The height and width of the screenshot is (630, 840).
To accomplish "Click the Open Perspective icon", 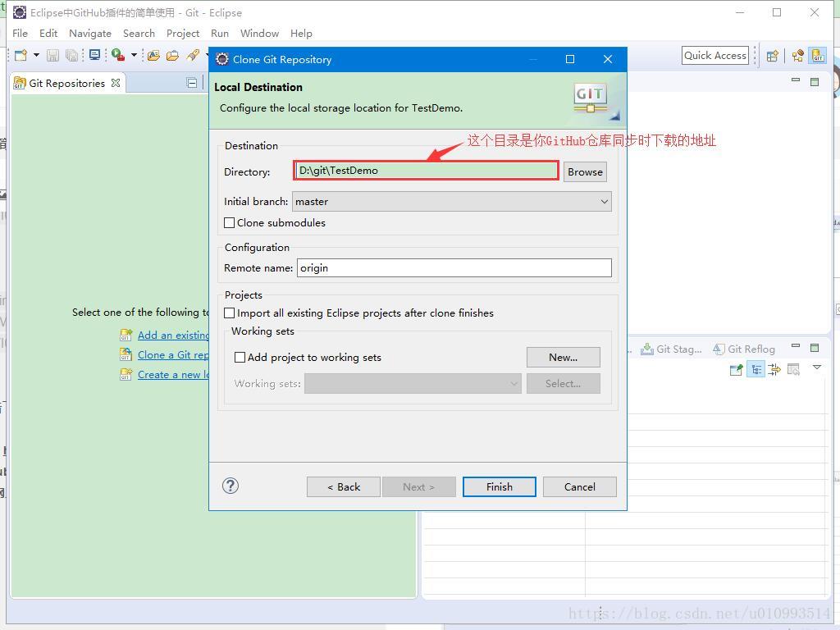I will 772,56.
